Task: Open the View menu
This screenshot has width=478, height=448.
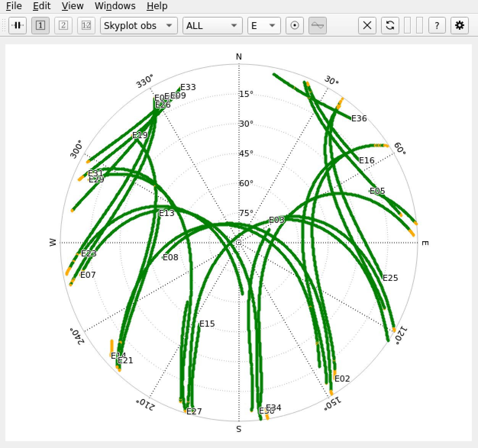Action: pos(72,6)
